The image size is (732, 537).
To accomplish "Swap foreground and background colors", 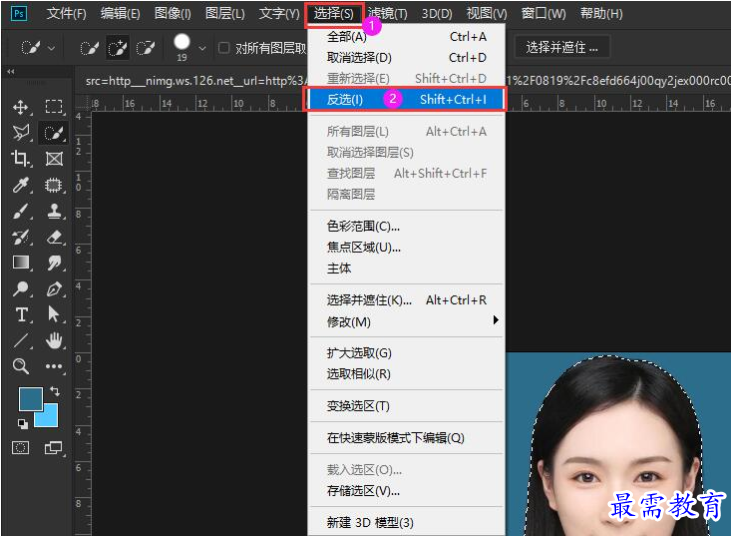I will 55,390.
